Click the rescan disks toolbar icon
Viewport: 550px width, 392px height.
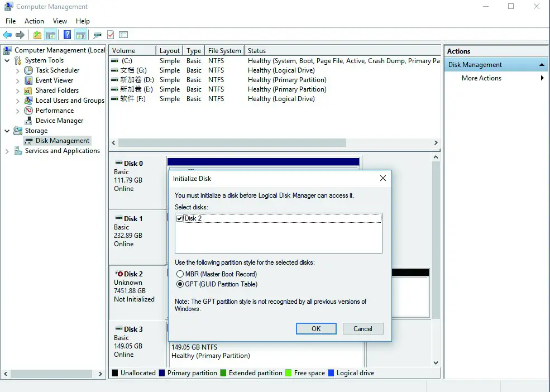97,35
